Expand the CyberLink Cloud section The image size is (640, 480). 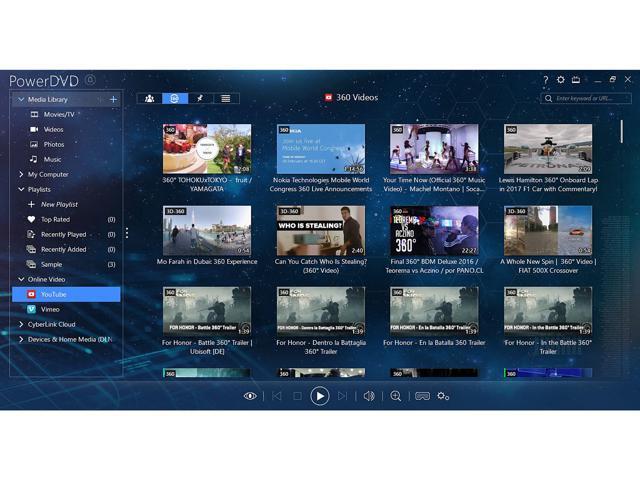pyautogui.click(x=20, y=324)
